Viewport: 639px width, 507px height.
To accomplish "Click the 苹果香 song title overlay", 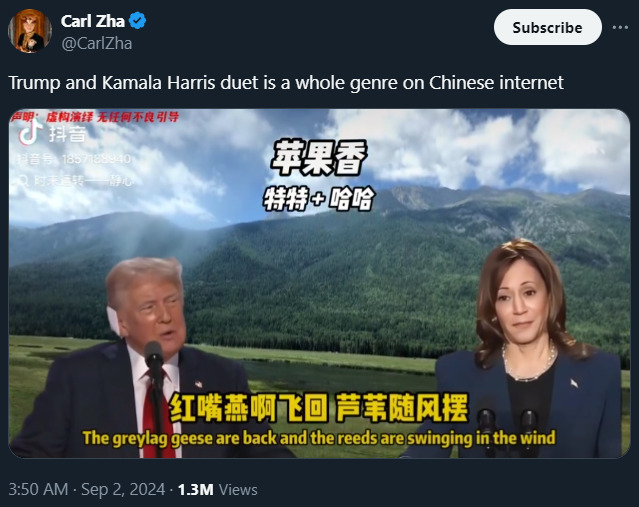I will click(x=319, y=157).
